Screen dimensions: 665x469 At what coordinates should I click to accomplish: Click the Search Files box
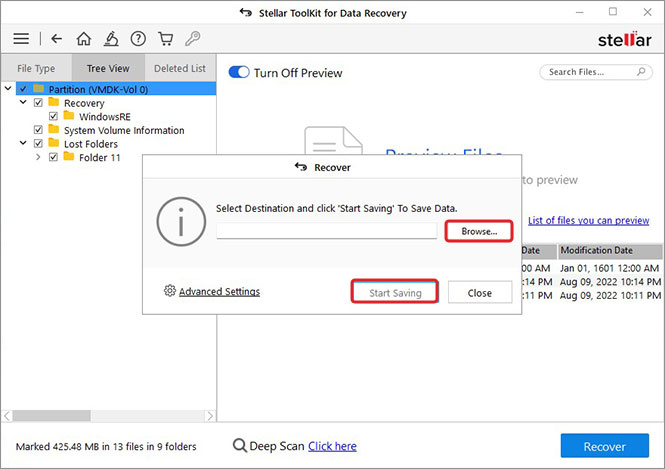pyautogui.click(x=595, y=72)
